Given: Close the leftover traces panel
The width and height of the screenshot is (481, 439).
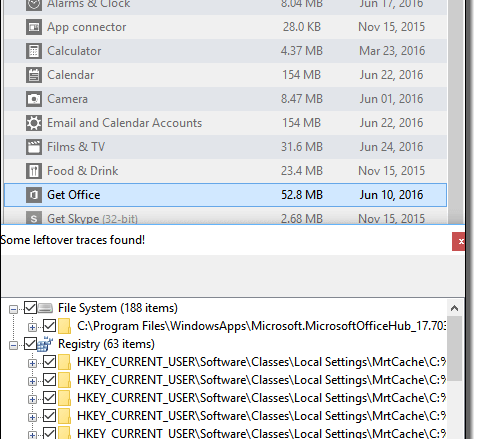Looking at the screenshot, I should click(459, 242).
